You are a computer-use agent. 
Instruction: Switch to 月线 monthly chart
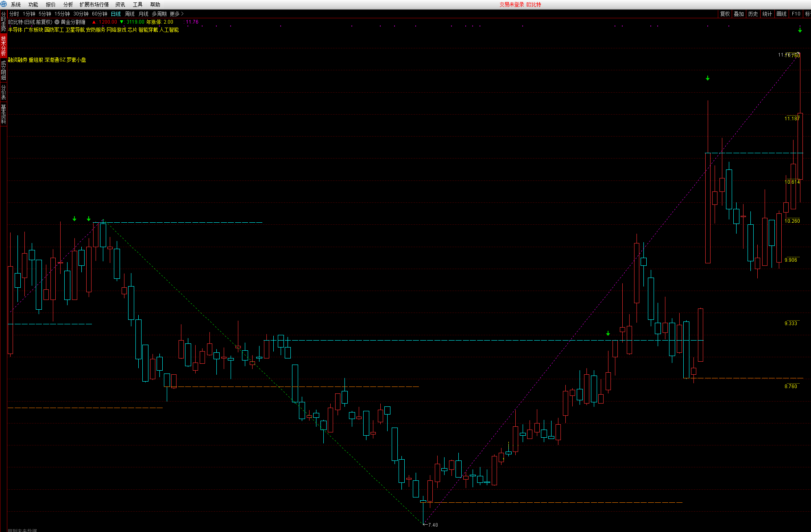click(144, 14)
